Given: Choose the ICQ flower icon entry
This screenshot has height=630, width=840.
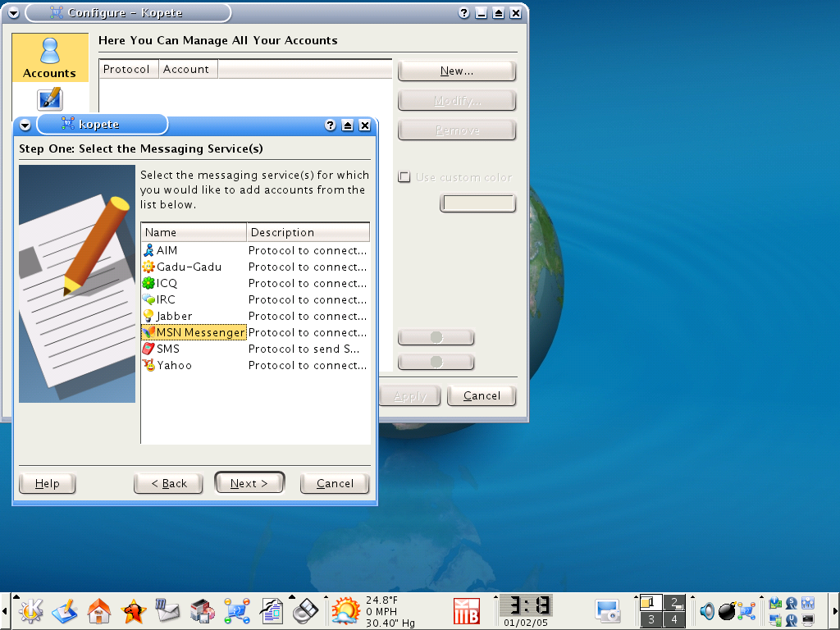Looking at the screenshot, I should pyautogui.click(x=148, y=283).
